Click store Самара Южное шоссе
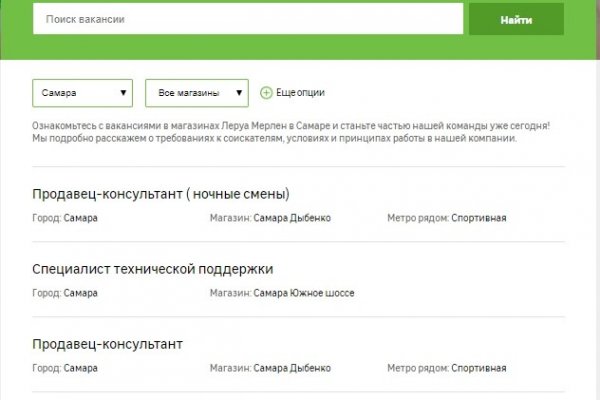This screenshot has width=600, height=400. 304,293
